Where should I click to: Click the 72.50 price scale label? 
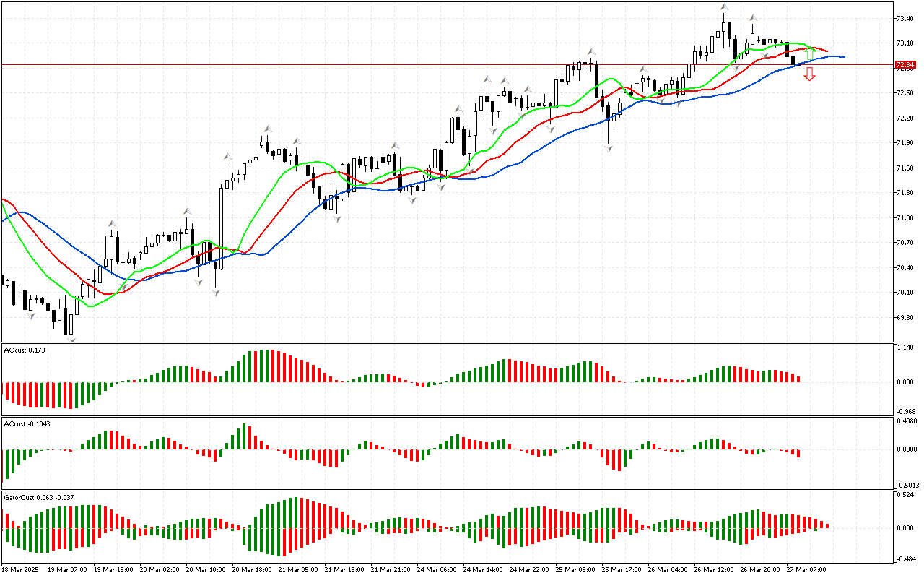[905, 93]
